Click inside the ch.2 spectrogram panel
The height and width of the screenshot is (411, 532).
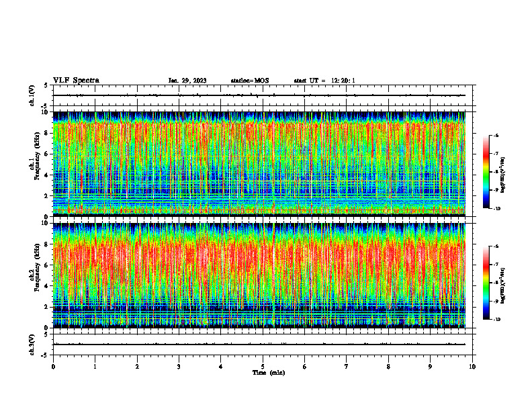click(x=259, y=275)
